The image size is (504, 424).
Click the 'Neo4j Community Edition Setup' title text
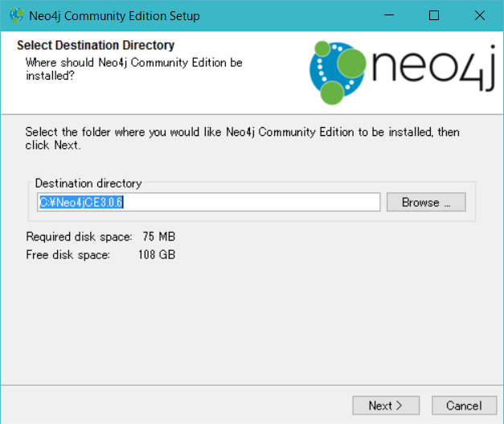(114, 16)
